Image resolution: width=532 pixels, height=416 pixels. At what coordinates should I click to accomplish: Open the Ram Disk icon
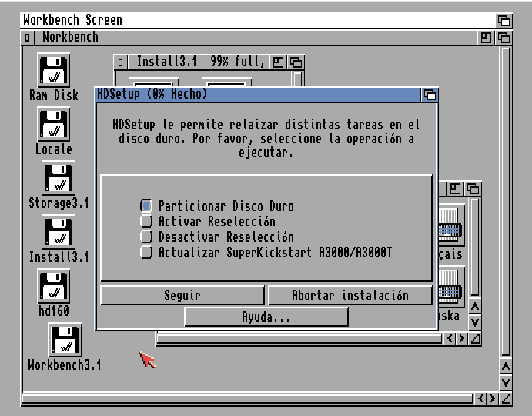(54, 71)
